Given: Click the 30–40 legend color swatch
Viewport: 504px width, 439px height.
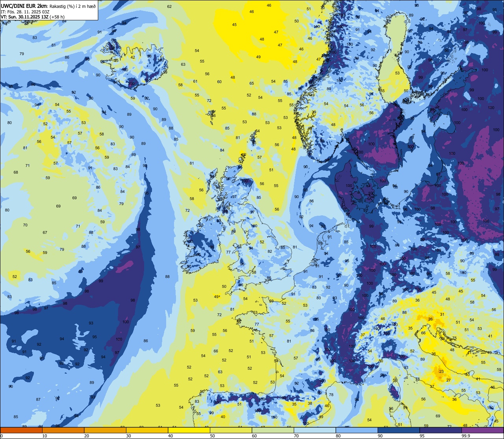Looking at the screenshot, I should [x=147, y=430].
